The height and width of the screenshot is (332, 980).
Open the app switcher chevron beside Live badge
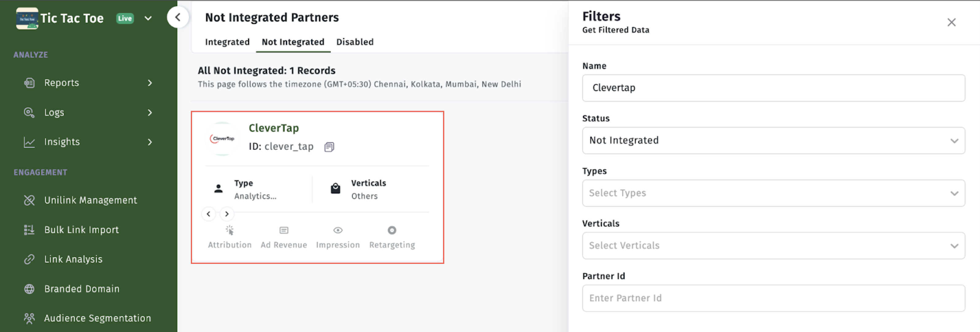click(149, 18)
